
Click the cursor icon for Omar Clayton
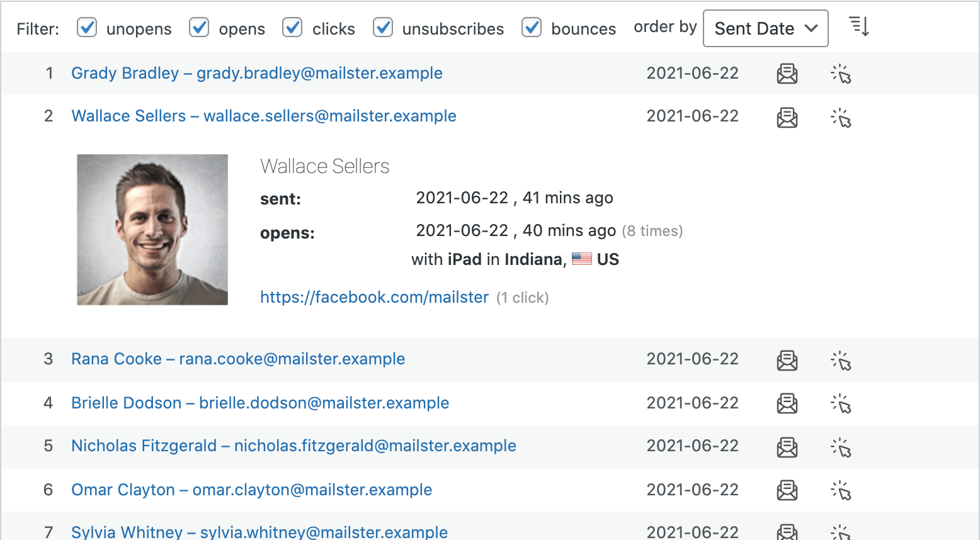[x=841, y=490]
